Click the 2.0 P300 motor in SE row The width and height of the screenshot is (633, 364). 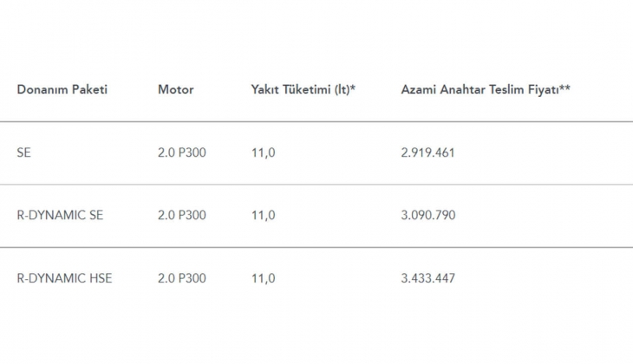[x=182, y=153]
